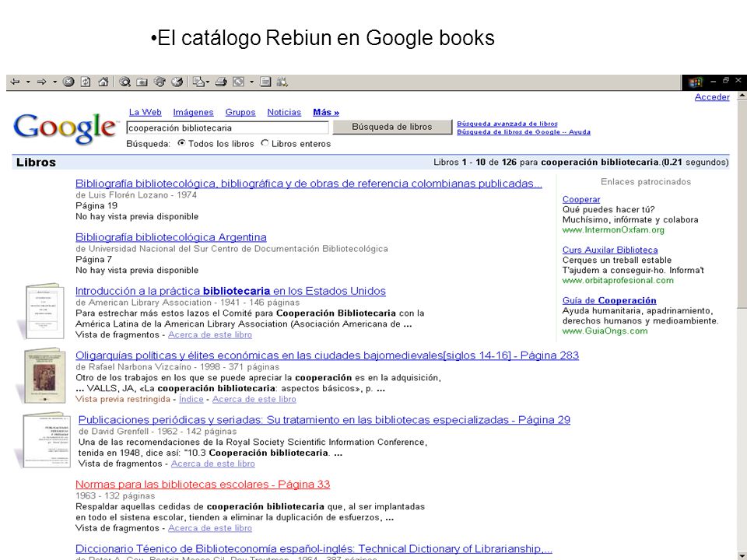Open 'Publicaciones periódicas y seriadas' result

pos(324,420)
